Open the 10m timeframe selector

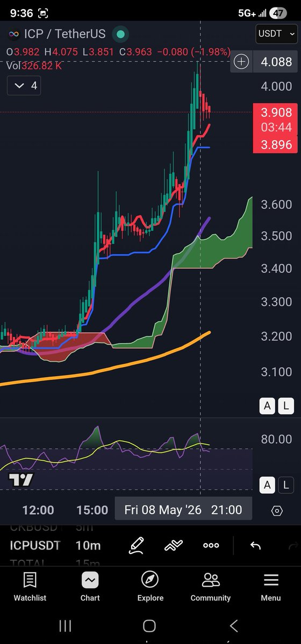[x=88, y=545]
